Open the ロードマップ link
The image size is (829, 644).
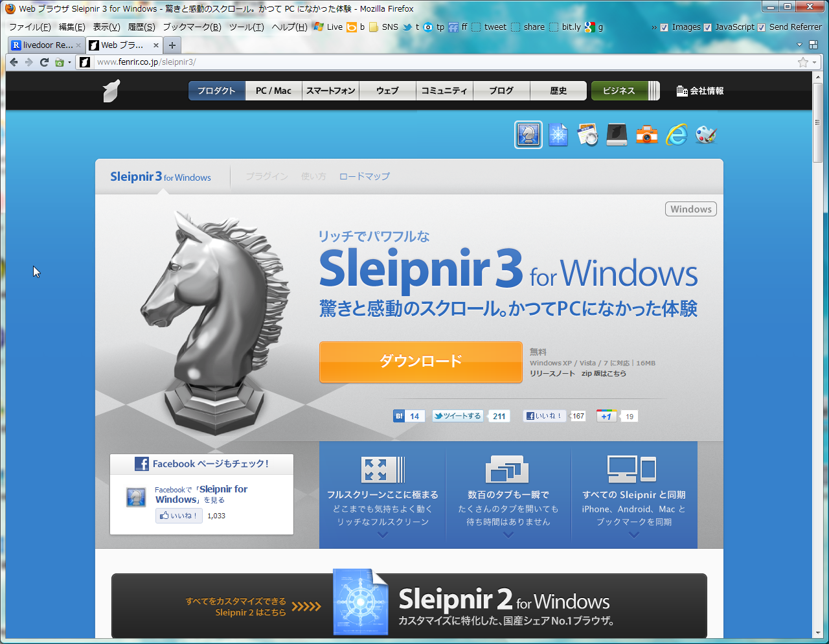365,176
